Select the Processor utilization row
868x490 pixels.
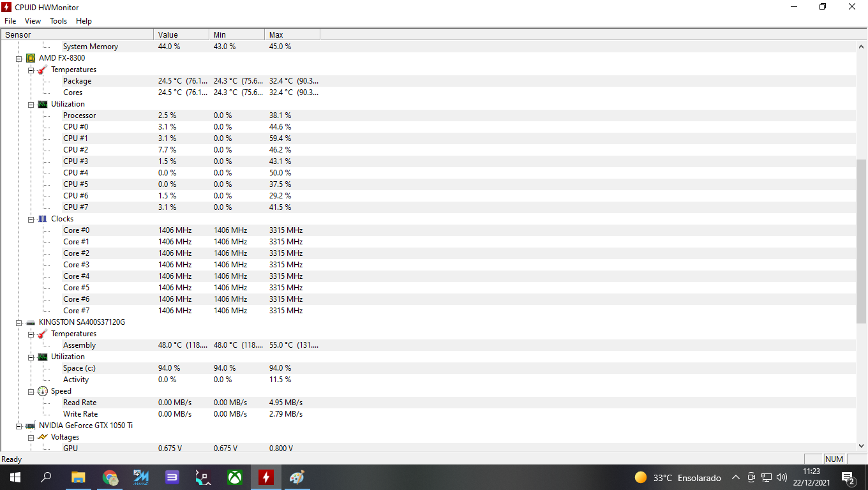point(428,115)
